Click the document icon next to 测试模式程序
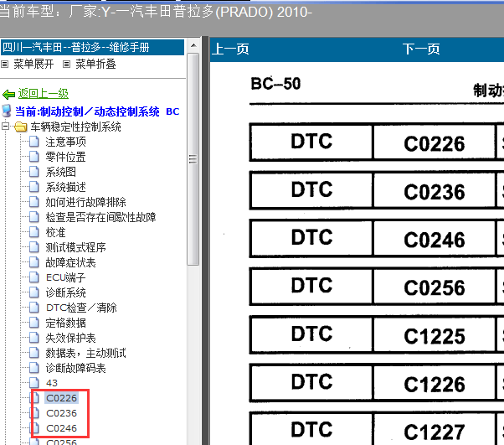 (34, 247)
